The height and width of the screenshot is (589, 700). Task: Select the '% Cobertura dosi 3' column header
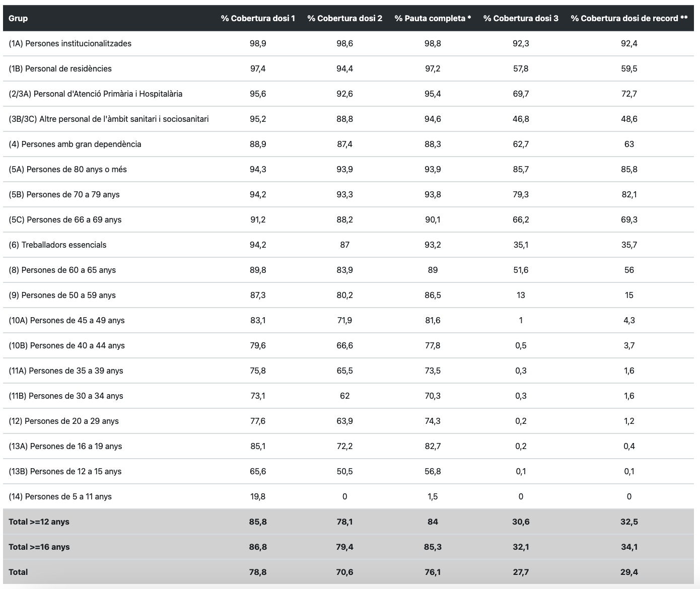(521, 18)
